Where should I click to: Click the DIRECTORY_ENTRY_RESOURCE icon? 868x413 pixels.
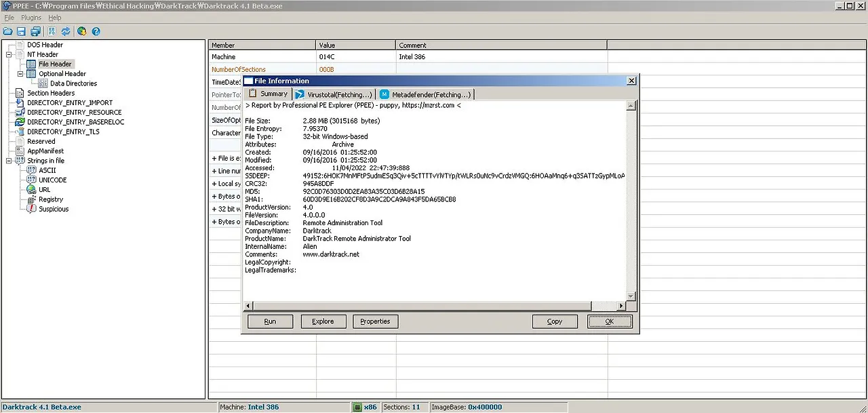pyautogui.click(x=20, y=113)
